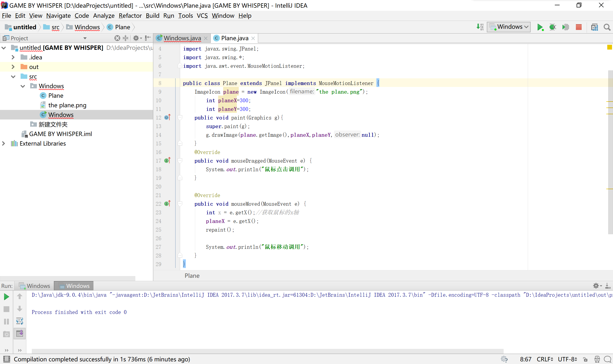This screenshot has width=613, height=364.
Task: Click the Make Project build icon
Action: (x=480, y=27)
